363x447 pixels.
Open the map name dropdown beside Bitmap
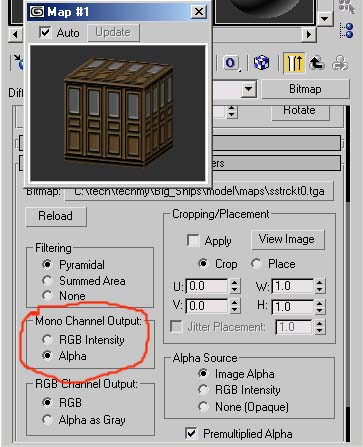[249, 89]
